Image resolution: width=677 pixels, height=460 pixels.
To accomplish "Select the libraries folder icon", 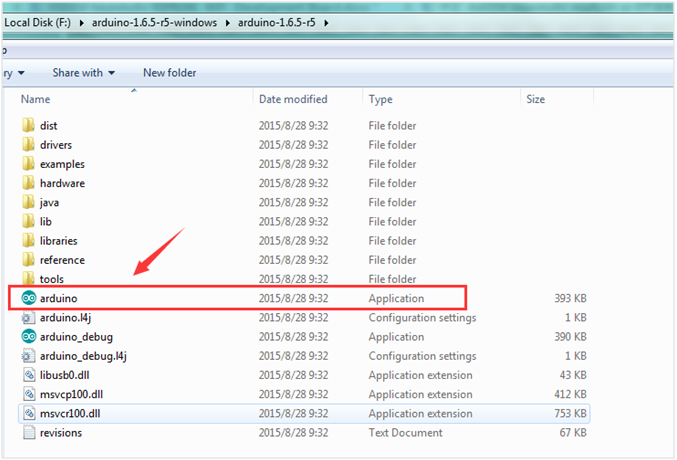I will tap(28, 241).
